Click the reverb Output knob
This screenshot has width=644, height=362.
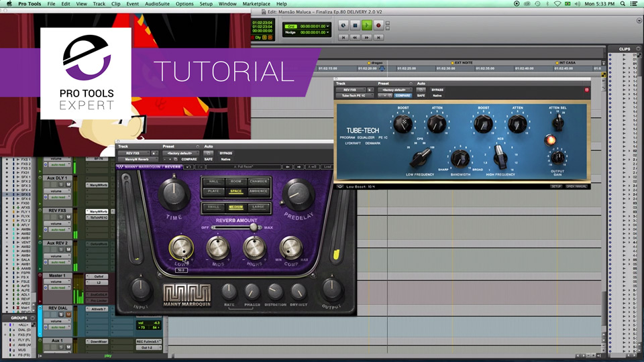click(x=331, y=289)
